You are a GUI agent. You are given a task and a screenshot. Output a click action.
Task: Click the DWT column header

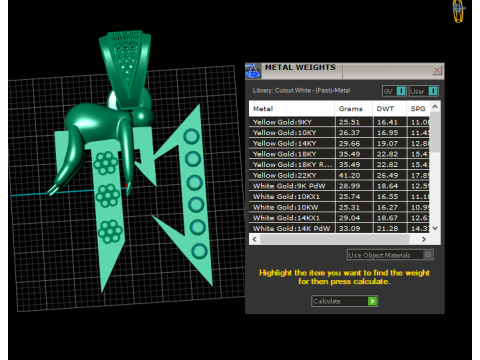[x=389, y=109]
